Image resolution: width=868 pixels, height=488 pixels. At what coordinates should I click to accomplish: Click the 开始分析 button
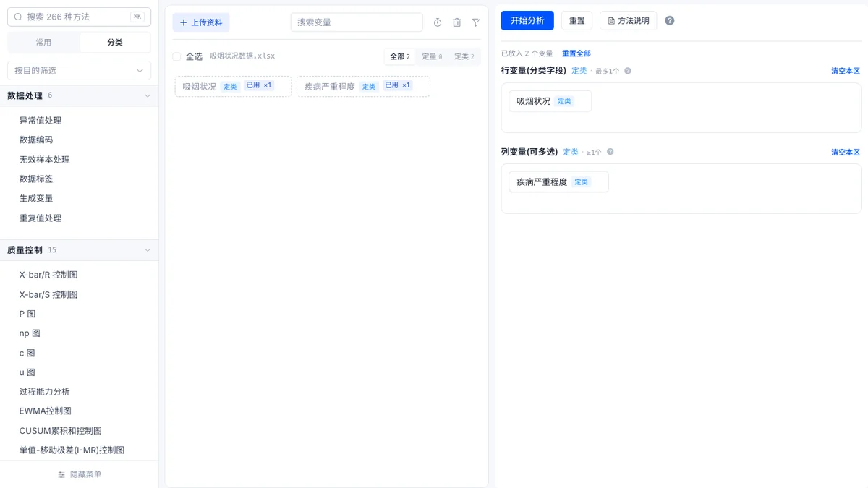(527, 20)
